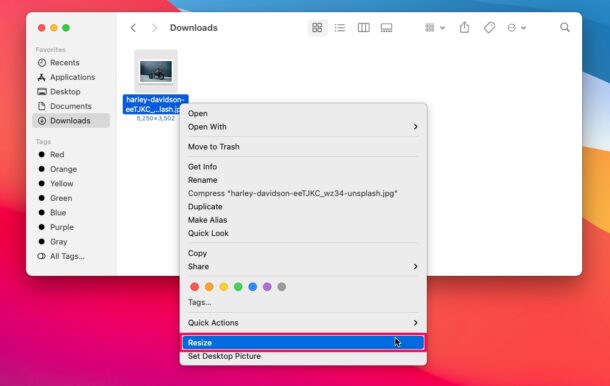Switch to column view
The image size is (610, 386).
363,28
